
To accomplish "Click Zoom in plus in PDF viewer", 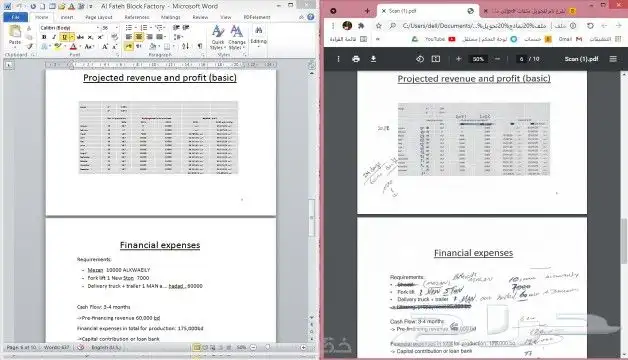I will pos(459,59).
